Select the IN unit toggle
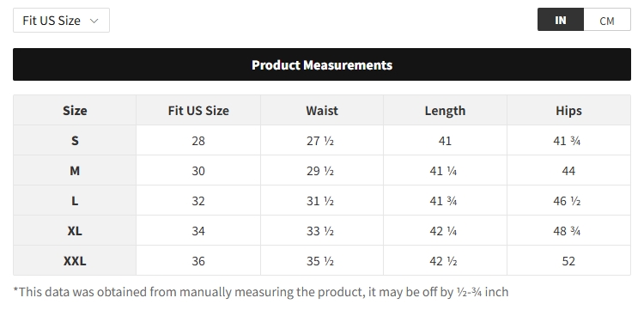Viewport: 644px width, 310px height. tap(561, 20)
